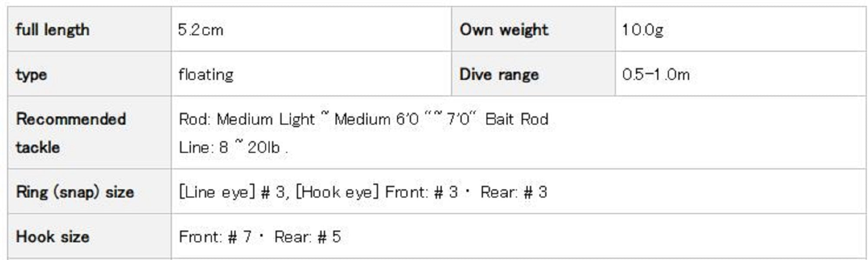This screenshot has height=260, width=868.
Task: Select the 0.5-1.0m dive range value
Action: pyautogui.click(x=656, y=75)
